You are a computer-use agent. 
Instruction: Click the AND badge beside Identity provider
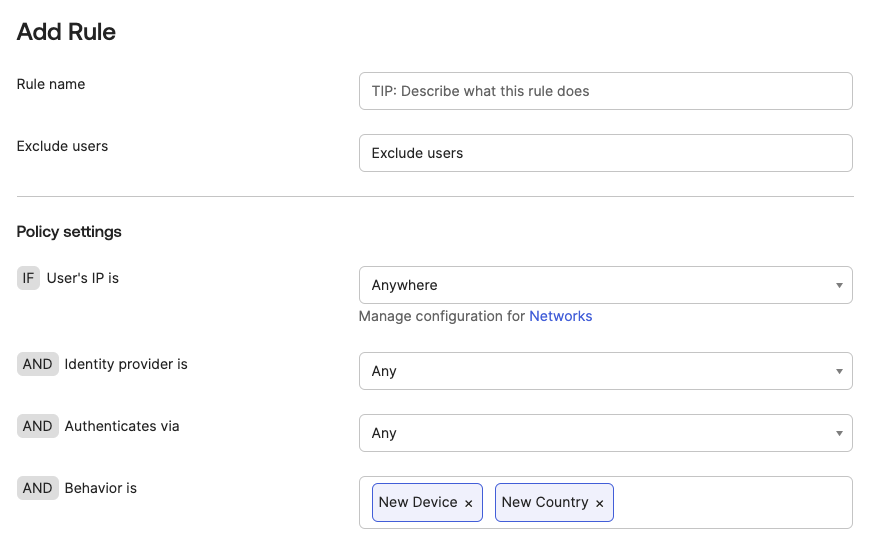37,364
